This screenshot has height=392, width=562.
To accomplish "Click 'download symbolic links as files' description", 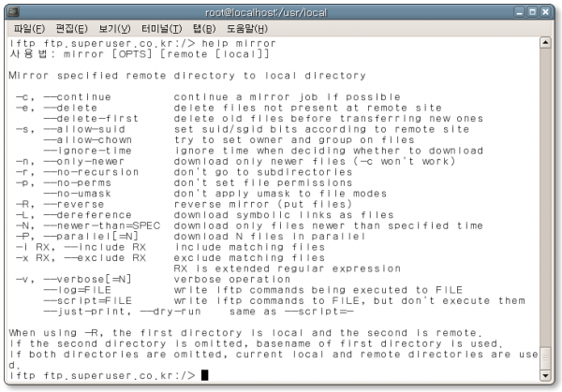I will point(284,215).
